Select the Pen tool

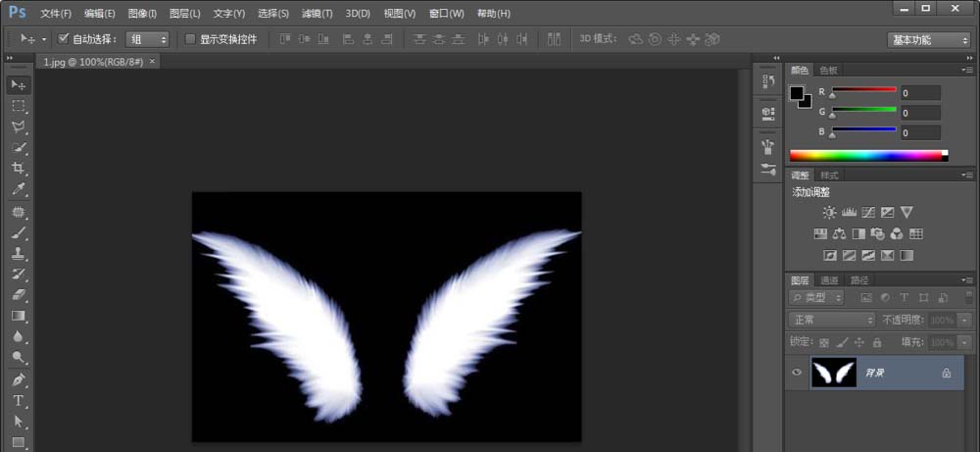click(x=19, y=379)
